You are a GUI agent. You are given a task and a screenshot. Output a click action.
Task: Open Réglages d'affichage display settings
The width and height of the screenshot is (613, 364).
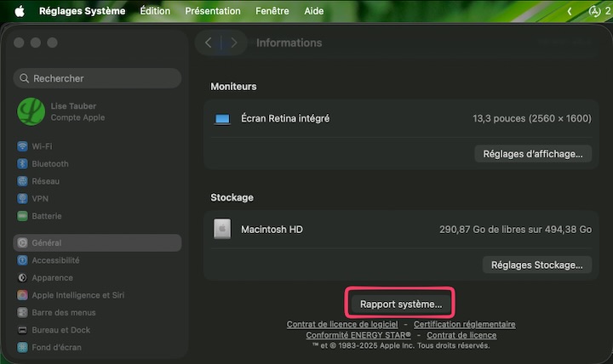(x=532, y=154)
